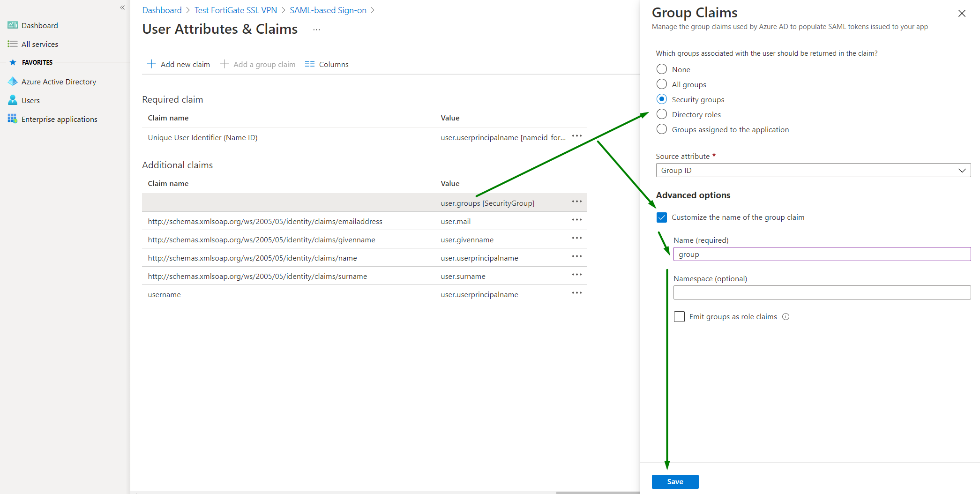The height and width of the screenshot is (494, 980).
Task: Enable Emit groups as role claims checkbox
Action: pyautogui.click(x=679, y=317)
